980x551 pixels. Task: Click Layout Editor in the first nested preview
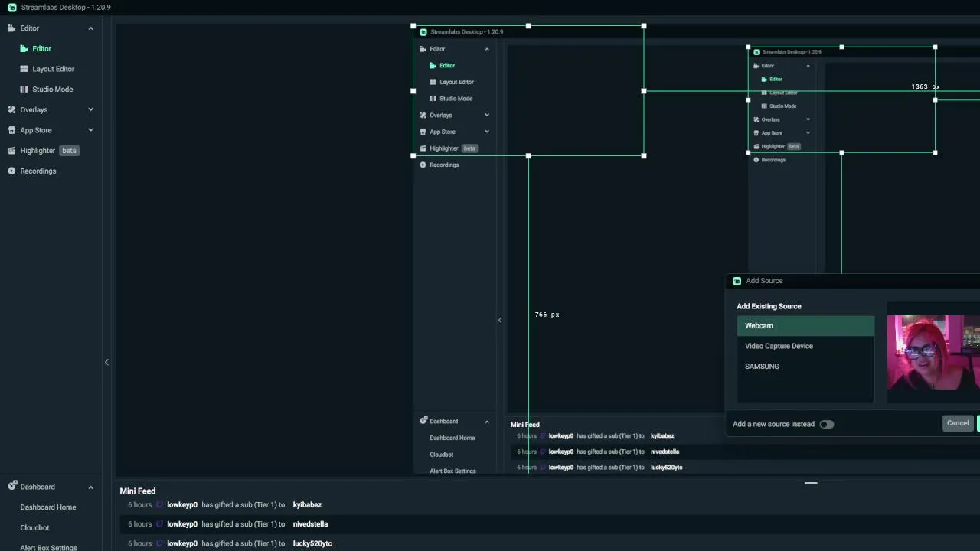tap(457, 82)
